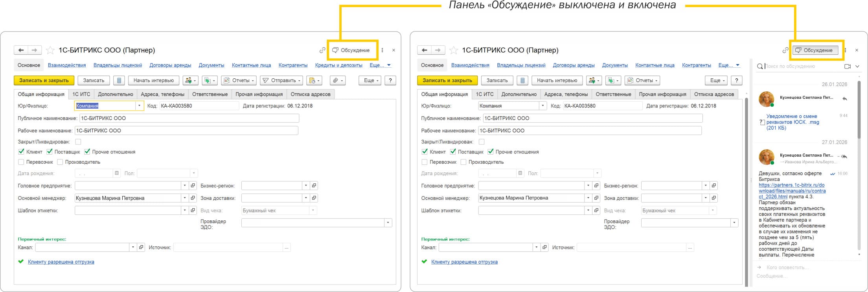The width and height of the screenshot is (868, 292).
Task: Open Канал record icon in left window
Action: tap(141, 247)
